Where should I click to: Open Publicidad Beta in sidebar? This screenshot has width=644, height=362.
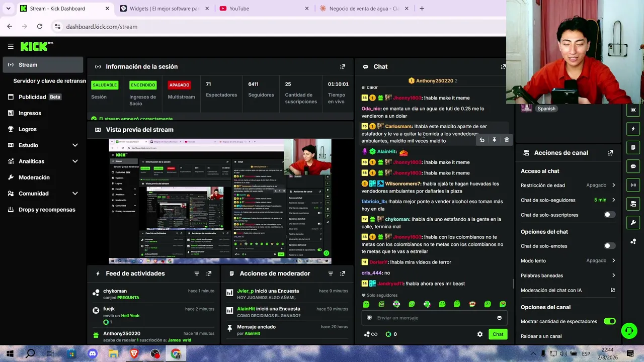(x=43, y=97)
